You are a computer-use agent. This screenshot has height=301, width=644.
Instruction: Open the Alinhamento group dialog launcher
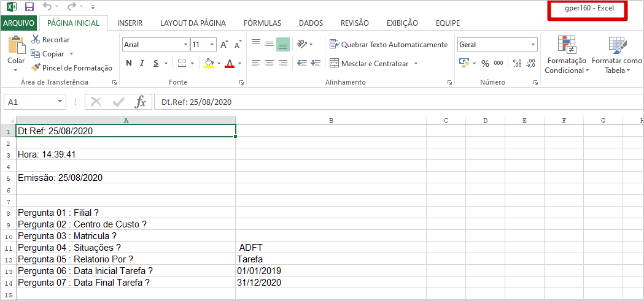(x=450, y=82)
